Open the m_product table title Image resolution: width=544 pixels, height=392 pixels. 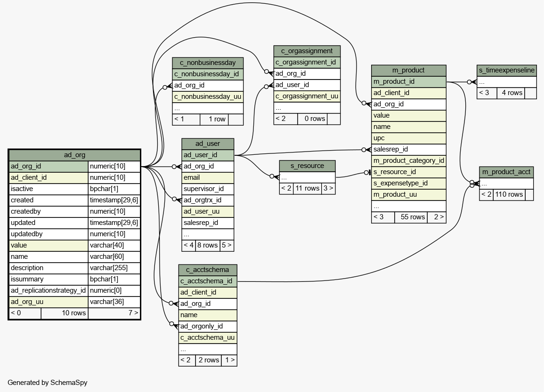tap(408, 70)
